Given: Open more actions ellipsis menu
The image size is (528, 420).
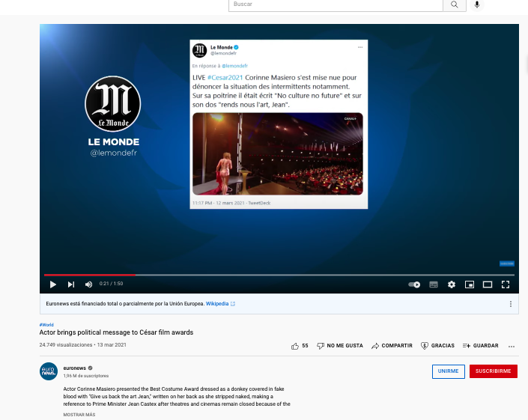Looking at the screenshot, I should point(512,347).
